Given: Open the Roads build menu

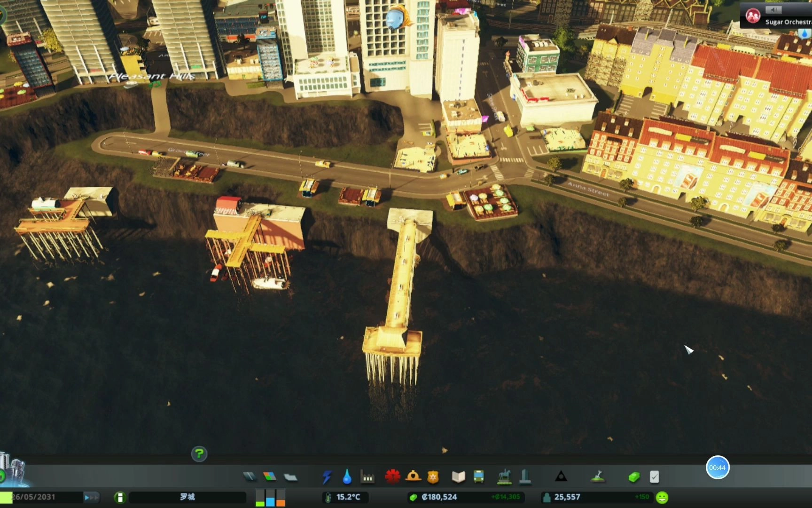Looking at the screenshot, I should [x=250, y=477].
